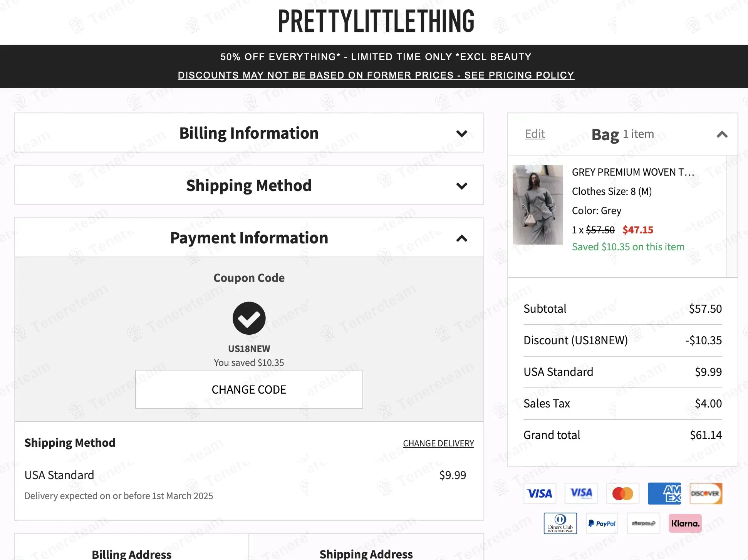Open the pricing policy discount notice link
Image resolution: width=748 pixels, height=560 pixels.
376,75
